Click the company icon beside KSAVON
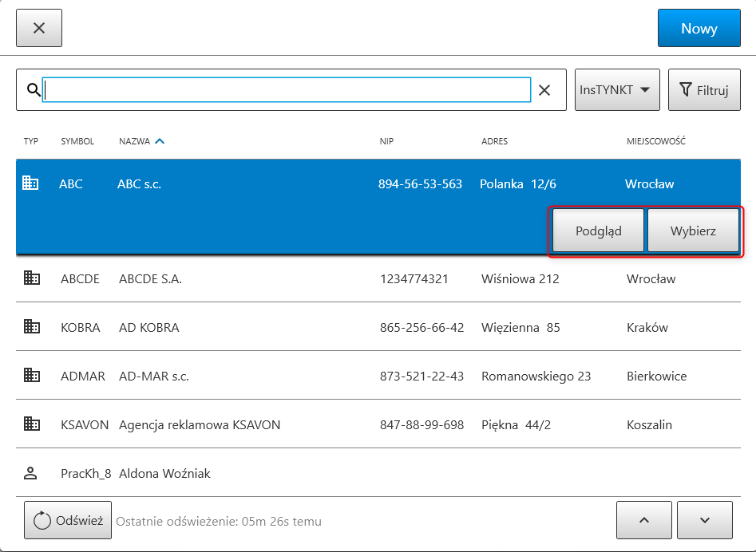 [x=32, y=424]
